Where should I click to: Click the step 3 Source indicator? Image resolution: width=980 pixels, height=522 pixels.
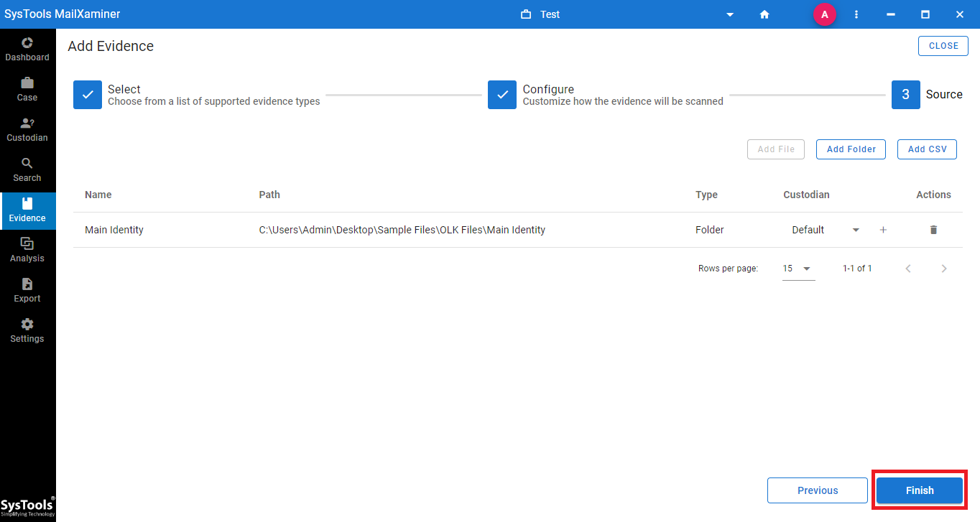pyautogui.click(x=906, y=95)
